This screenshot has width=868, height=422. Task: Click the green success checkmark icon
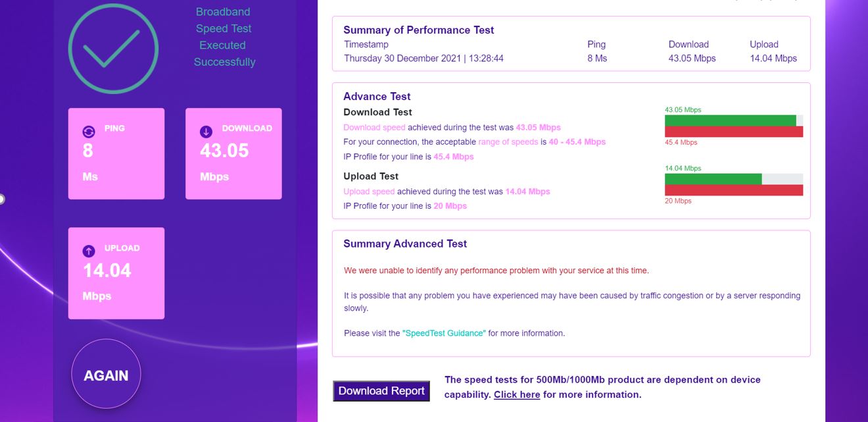click(113, 47)
